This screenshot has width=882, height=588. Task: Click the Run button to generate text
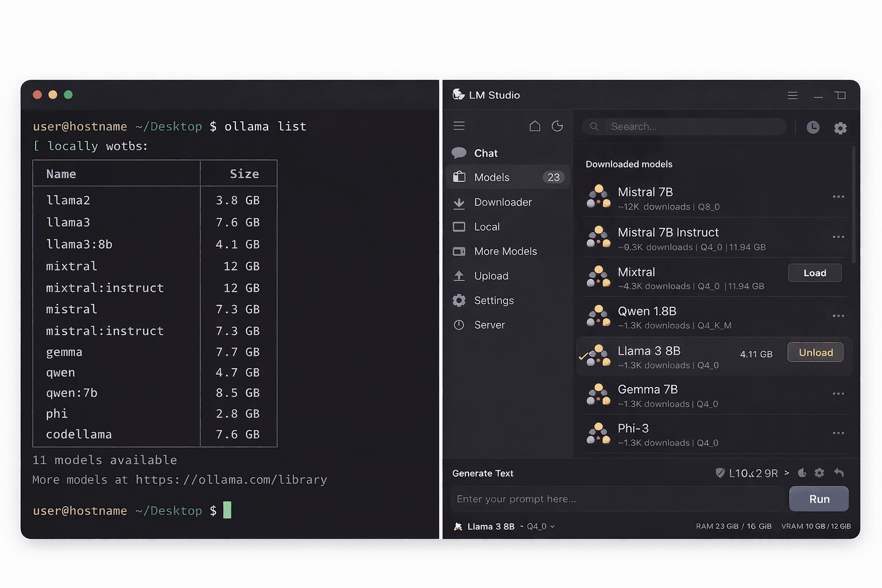pyautogui.click(x=819, y=498)
